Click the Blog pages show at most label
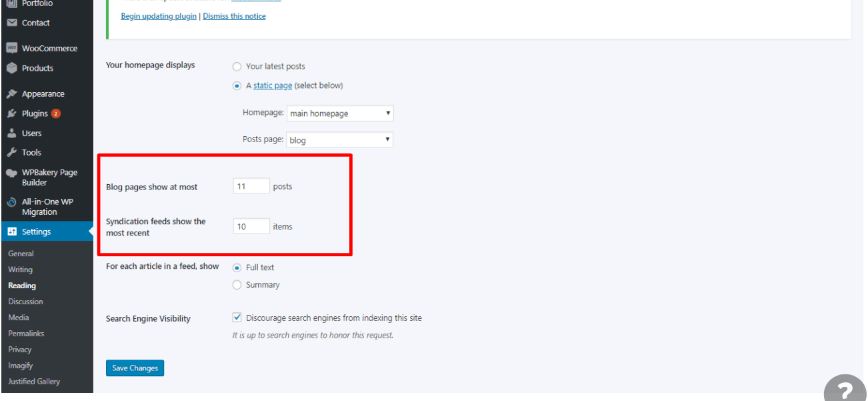868x401 pixels. coord(152,187)
